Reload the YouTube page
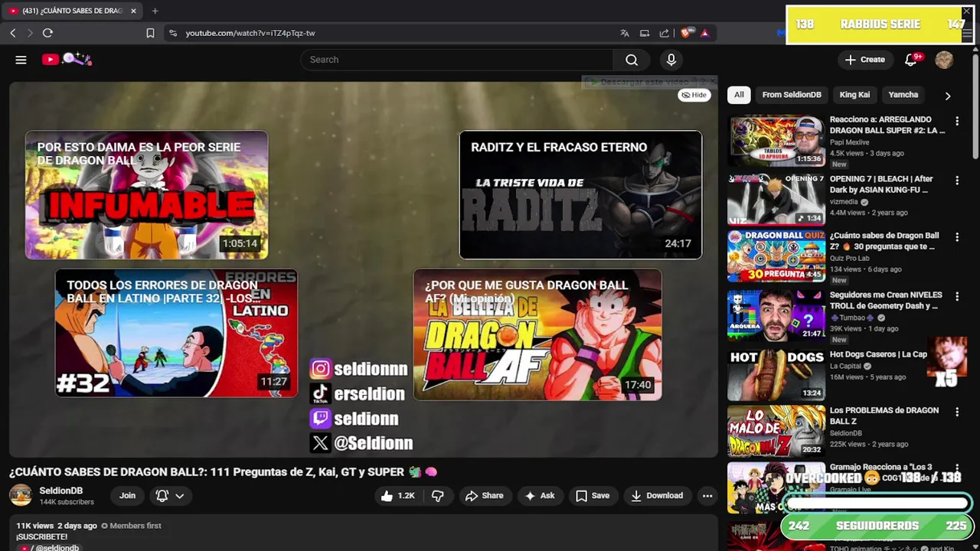The image size is (980, 551). (x=47, y=33)
